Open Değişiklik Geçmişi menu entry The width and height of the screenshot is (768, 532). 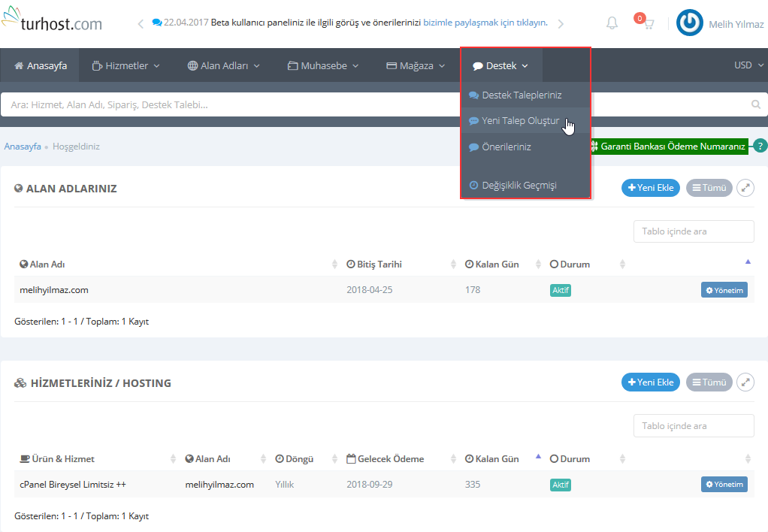click(519, 185)
